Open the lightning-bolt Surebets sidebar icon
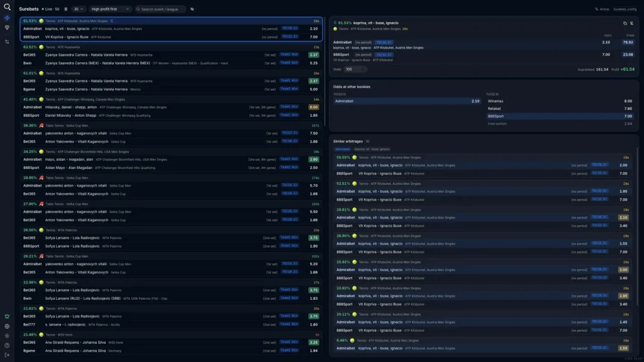 tap(7, 18)
